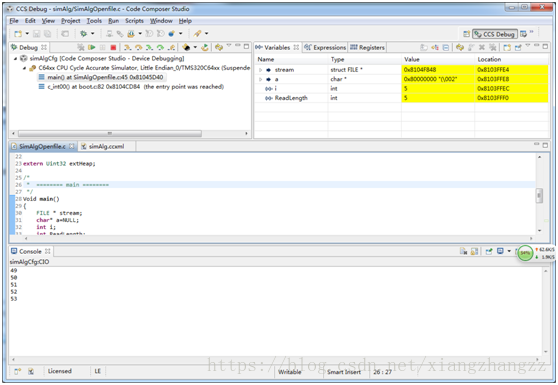Click the disabled Suspend button in Debug toolbar
Image resolution: width=558 pixels, height=385 pixels.
pos(102,47)
